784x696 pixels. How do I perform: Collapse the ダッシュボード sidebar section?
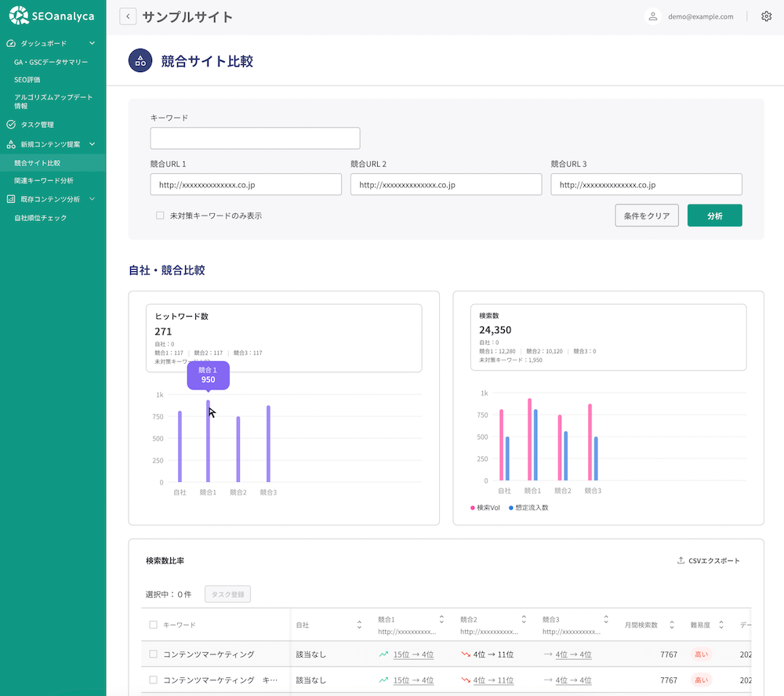92,44
